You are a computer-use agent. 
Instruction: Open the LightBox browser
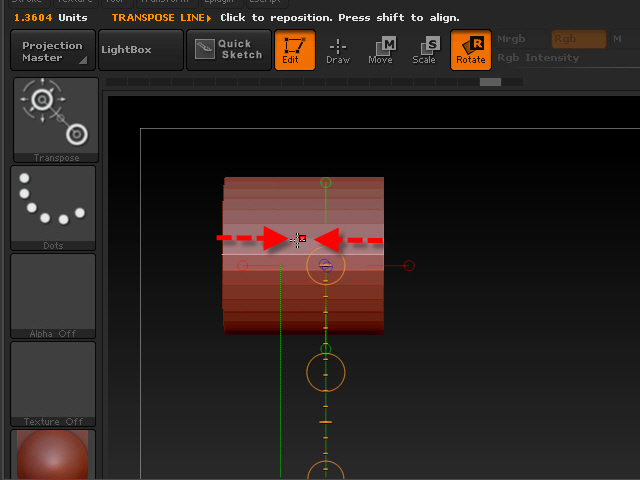141,50
